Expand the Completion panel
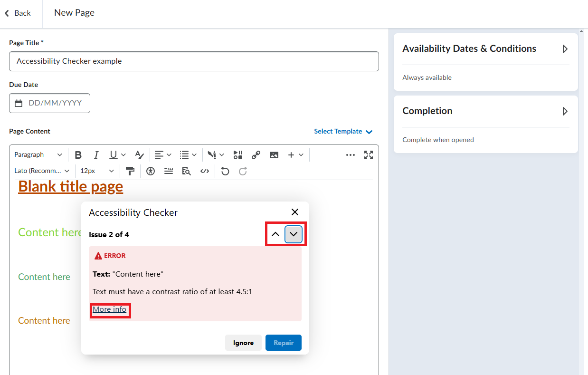The height and width of the screenshot is (375, 588). click(565, 111)
